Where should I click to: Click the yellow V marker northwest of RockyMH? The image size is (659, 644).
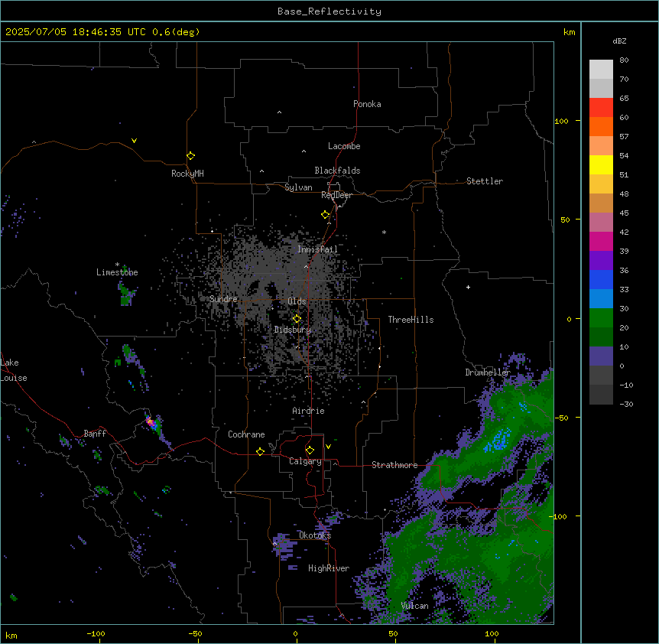[x=134, y=141]
